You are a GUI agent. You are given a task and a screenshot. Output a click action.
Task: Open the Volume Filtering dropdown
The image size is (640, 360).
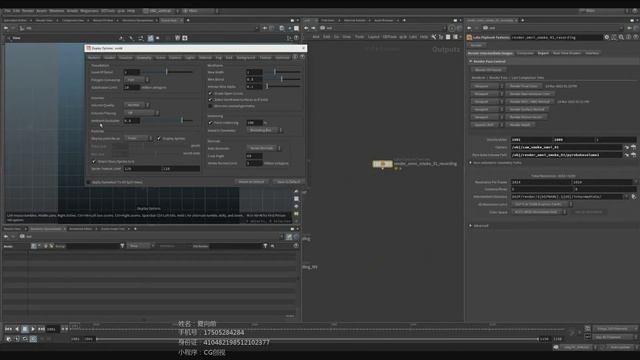click(142, 113)
